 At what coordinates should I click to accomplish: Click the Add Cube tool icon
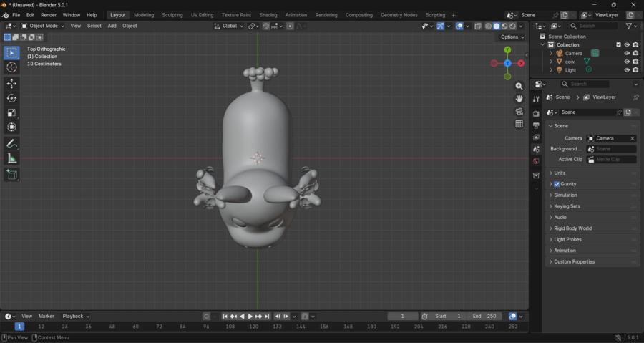[11, 174]
